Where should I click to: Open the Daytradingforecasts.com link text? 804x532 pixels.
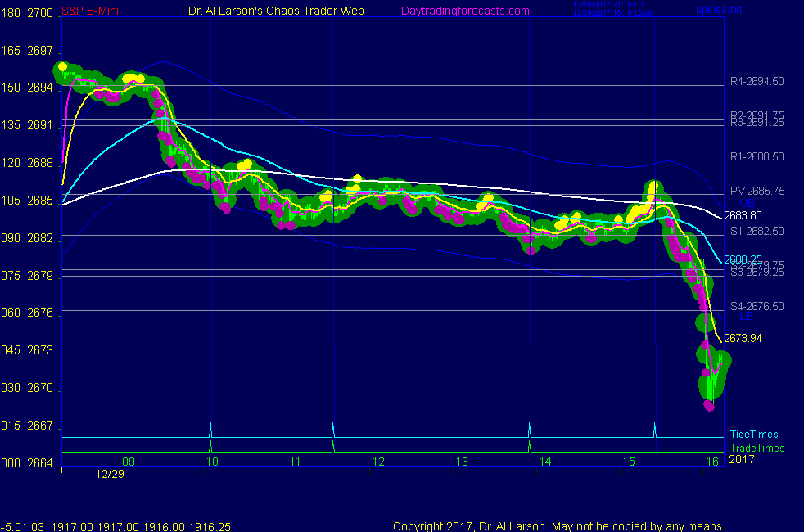[465, 11]
